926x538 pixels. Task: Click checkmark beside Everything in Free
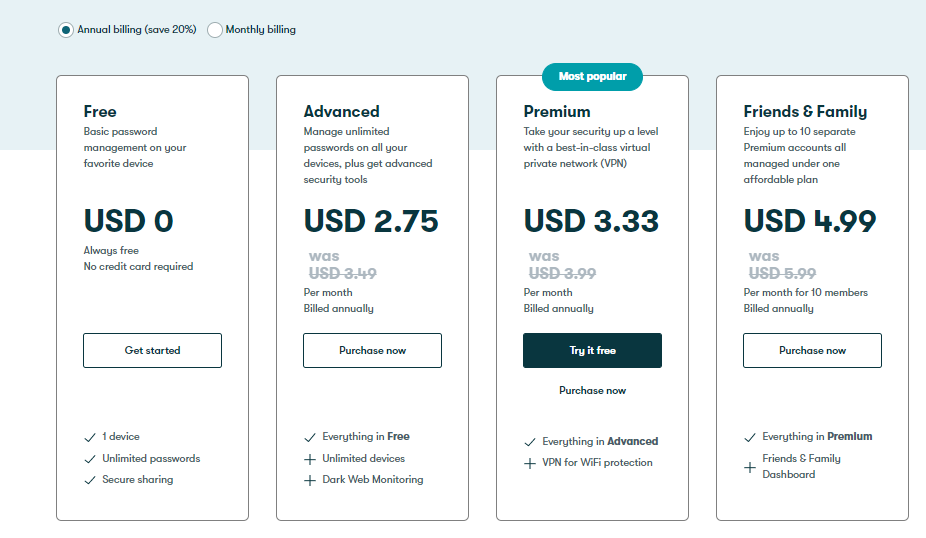[x=310, y=437]
